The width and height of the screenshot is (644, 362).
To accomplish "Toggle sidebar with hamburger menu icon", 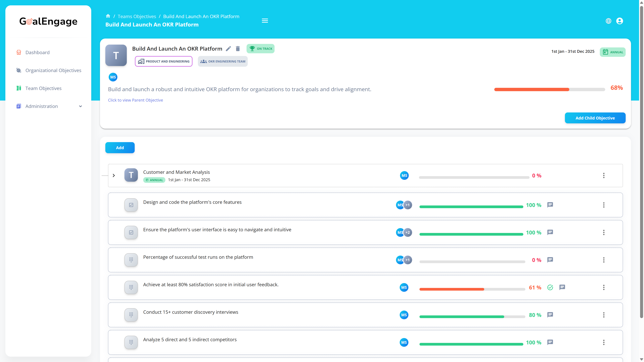I will click(x=265, y=21).
